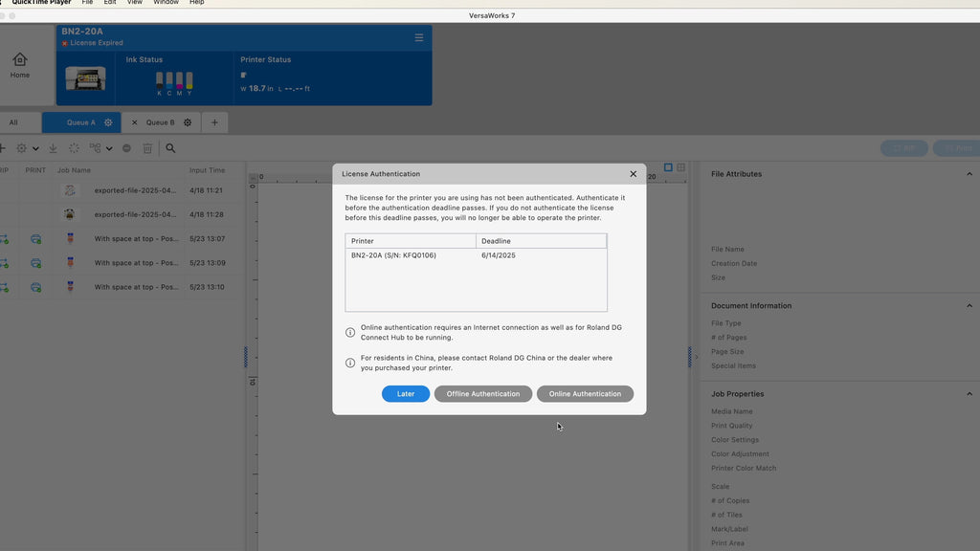Viewport: 980px width, 551px height.
Task: Click the Printer column header in dialog
Action: [x=411, y=241]
